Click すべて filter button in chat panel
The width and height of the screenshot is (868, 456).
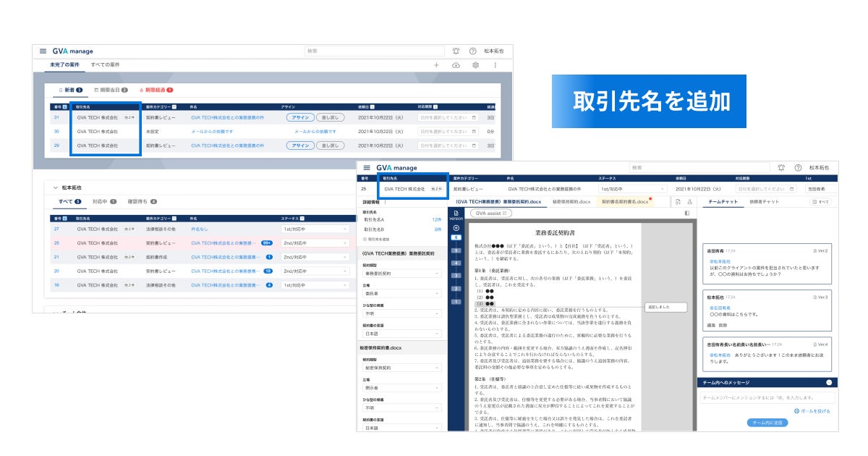click(x=821, y=202)
